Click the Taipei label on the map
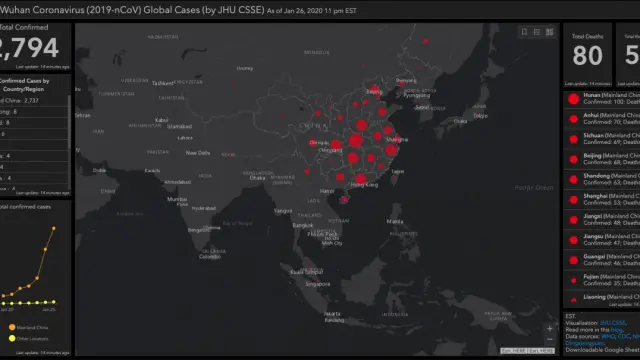 pos(398,171)
